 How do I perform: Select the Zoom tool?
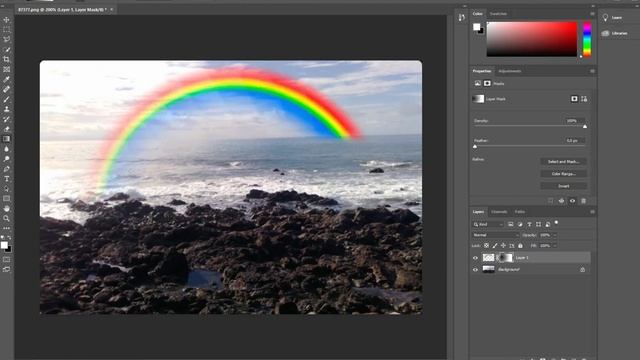[7, 218]
